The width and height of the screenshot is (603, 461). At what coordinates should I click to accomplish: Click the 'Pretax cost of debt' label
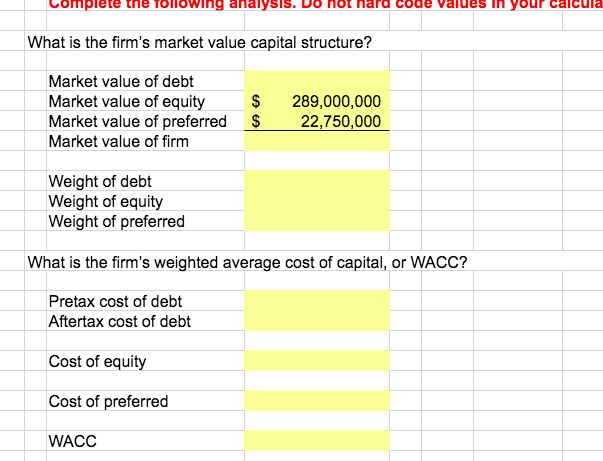[115, 301]
